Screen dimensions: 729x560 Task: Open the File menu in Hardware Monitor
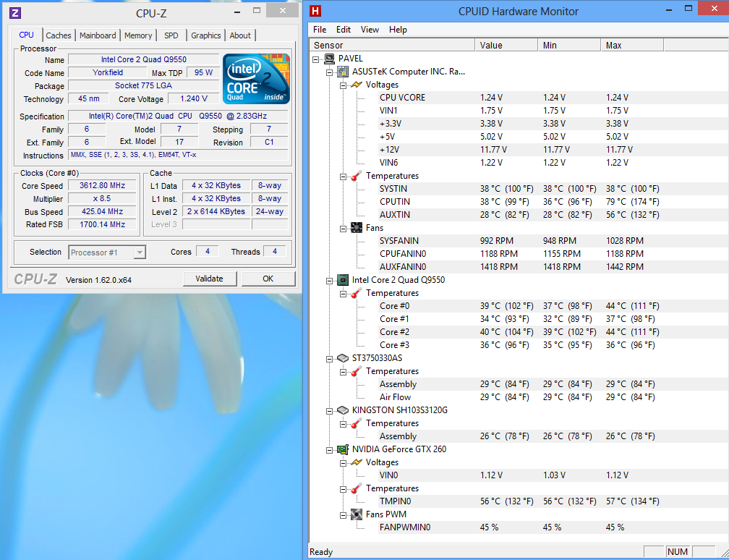coord(320,29)
